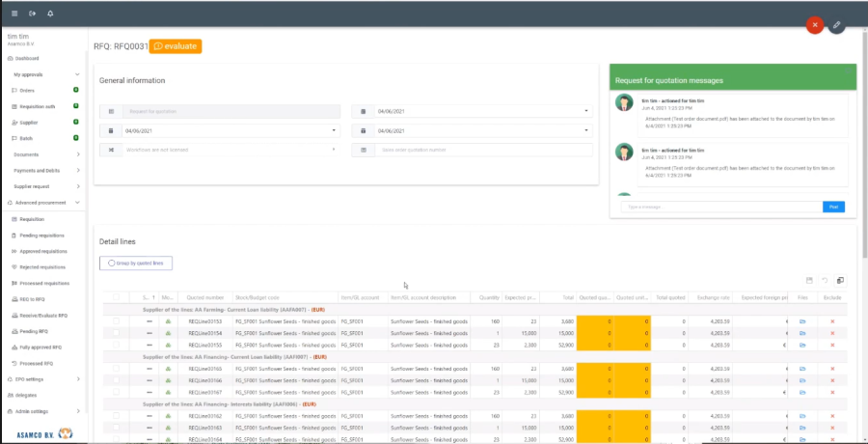Toggle Group by quoted lines option
This screenshot has width=868, height=444.
[136, 263]
